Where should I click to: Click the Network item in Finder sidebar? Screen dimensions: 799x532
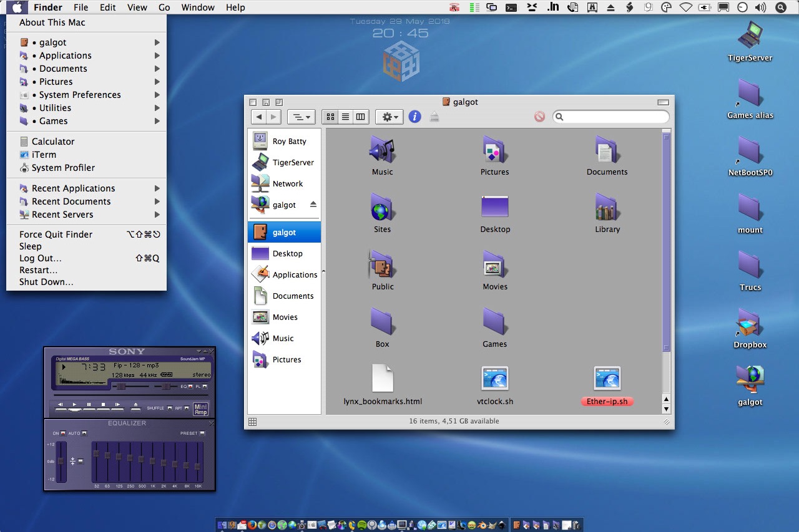click(287, 183)
